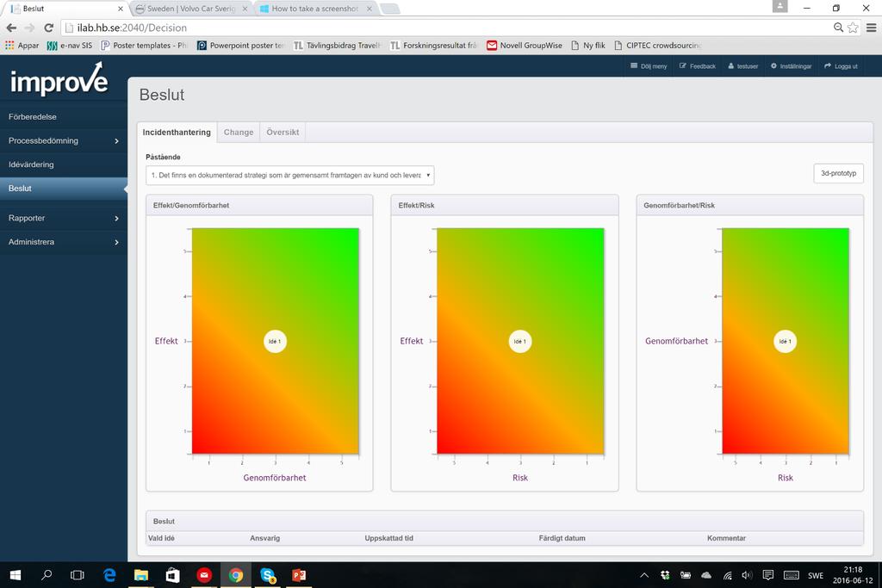Open Task View on the taskbar
The image size is (882, 588).
click(x=77, y=574)
